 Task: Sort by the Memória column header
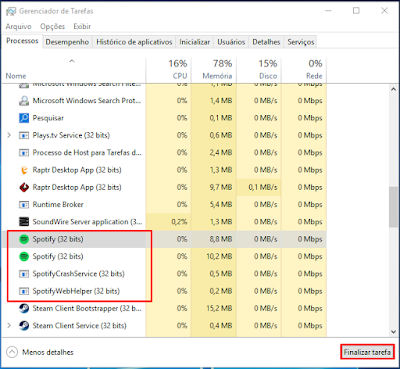pyautogui.click(x=214, y=70)
